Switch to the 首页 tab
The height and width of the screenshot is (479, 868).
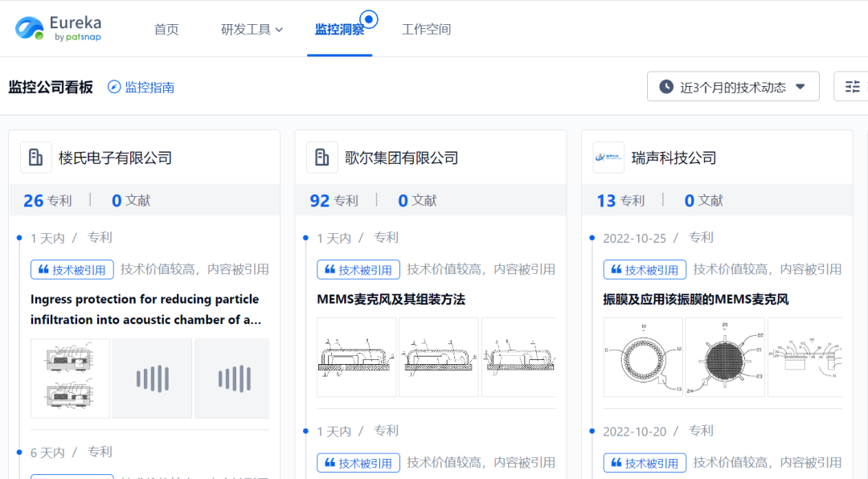point(166,29)
